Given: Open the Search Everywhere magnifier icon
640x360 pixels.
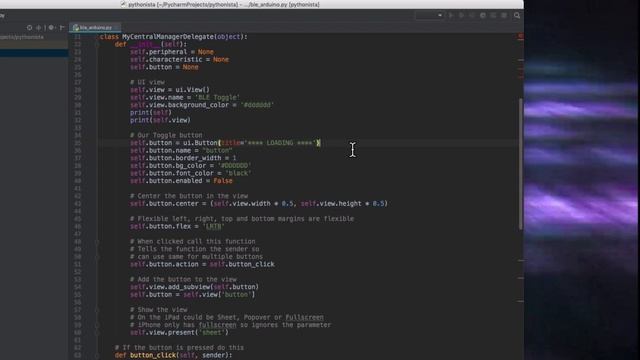Looking at the screenshot, I should [x=517, y=16].
